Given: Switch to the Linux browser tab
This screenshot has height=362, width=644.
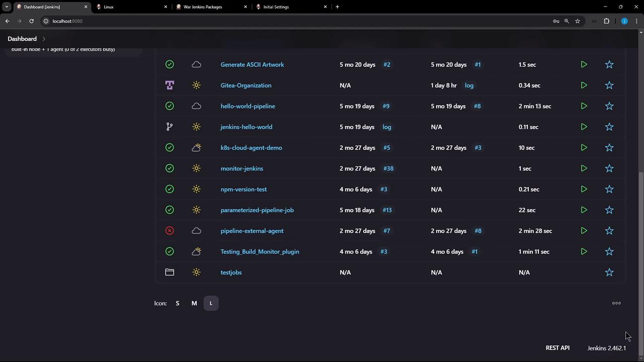Looking at the screenshot, I should (131, 7).
